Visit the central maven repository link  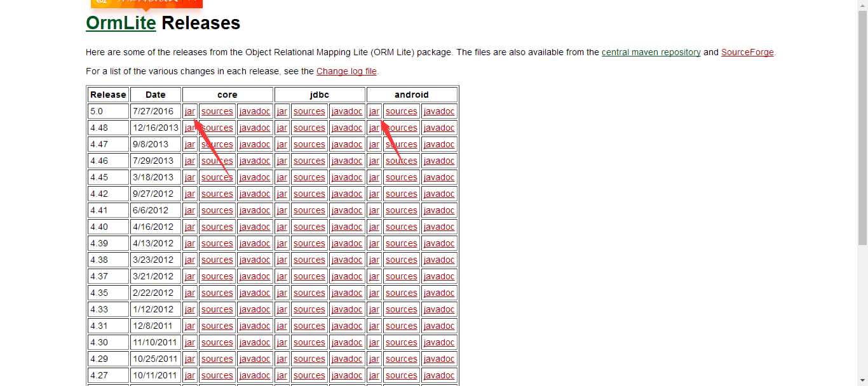point(651,52)
